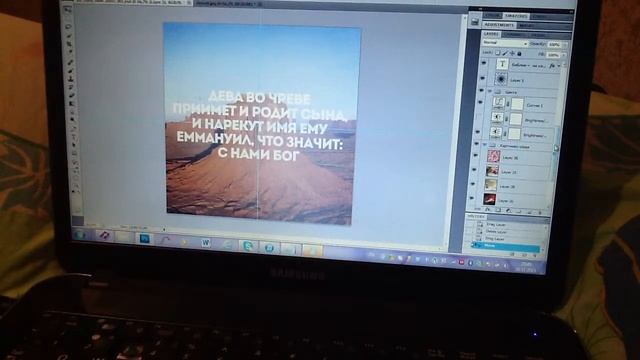Collapse the second layer group triangle

(484, 144)
